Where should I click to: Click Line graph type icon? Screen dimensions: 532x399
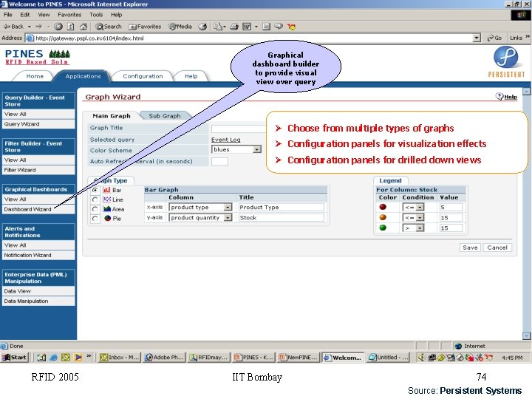pyautogui.click(x=107, y=199)
